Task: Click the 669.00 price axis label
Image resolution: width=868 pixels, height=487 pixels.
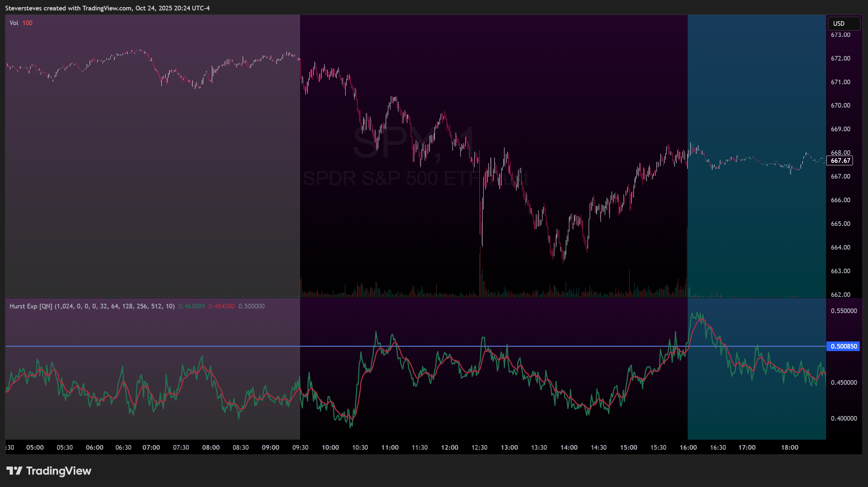Action: pos(840,129)
